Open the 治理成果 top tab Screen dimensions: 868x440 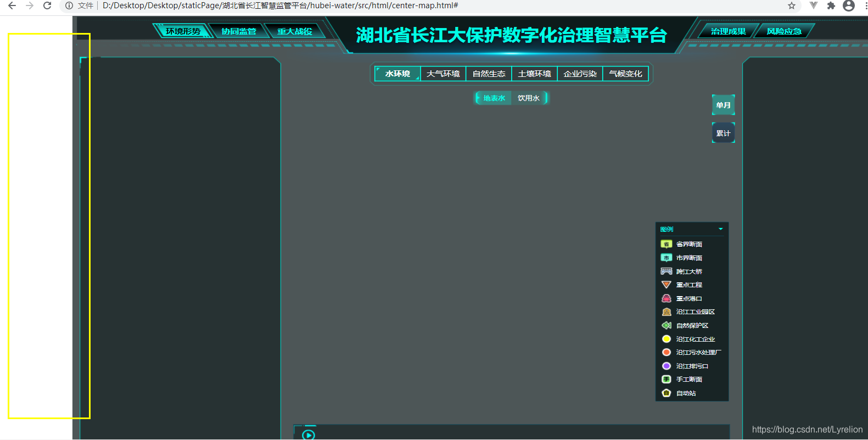729,31
